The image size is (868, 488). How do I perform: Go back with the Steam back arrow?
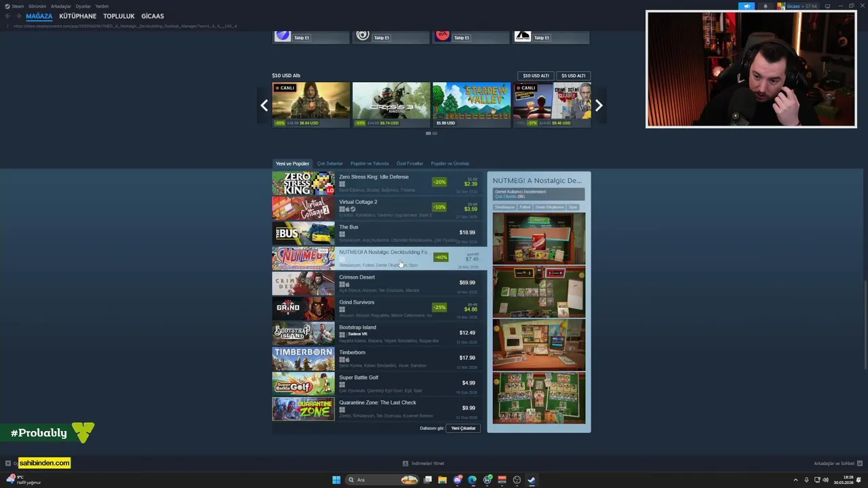(x=8, y=16)
